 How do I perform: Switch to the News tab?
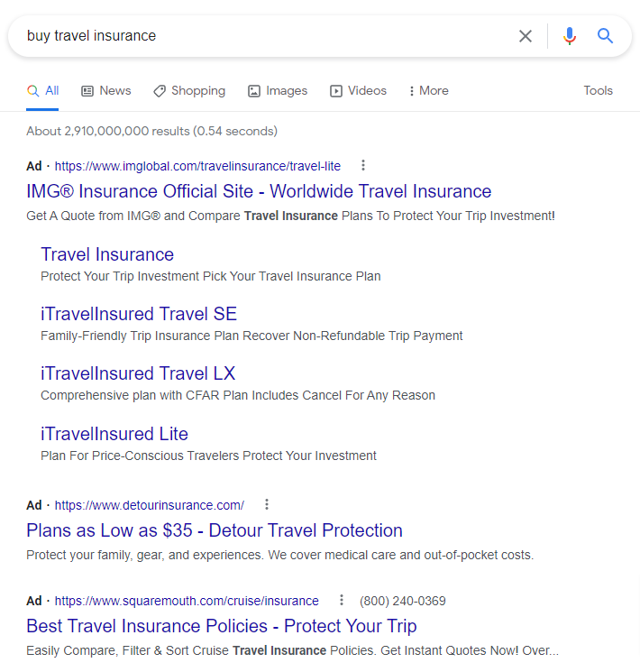106,91
